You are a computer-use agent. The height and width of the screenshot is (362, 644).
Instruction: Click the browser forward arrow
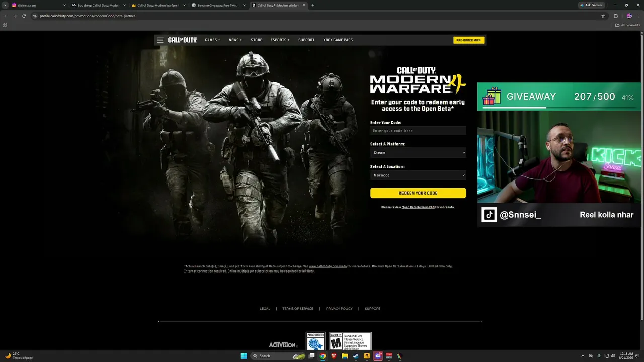[x=15, y=16]
